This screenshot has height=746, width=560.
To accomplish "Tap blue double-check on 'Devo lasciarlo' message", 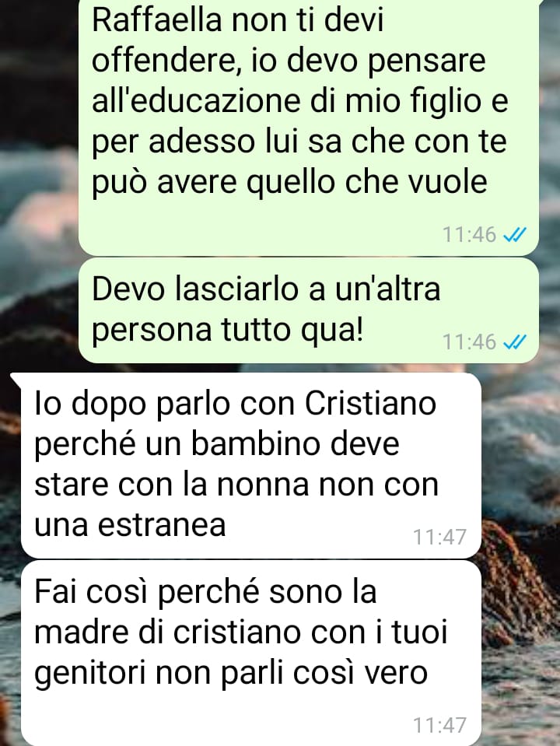I will [x=514, y=341].
